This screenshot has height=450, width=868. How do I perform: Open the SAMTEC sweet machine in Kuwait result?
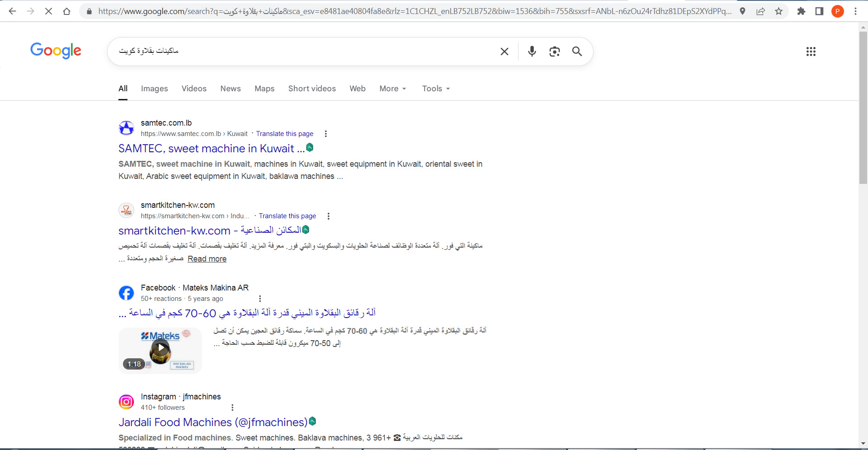pyautogui.click(x=212, y=149)
